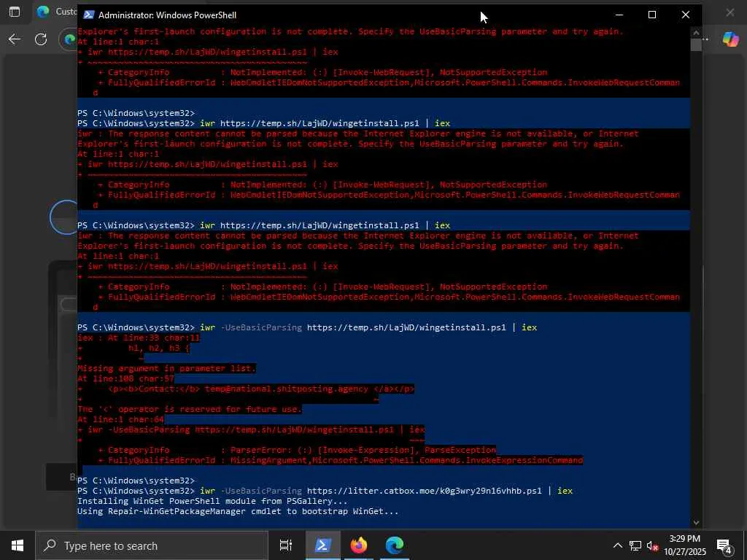The width and height of the screenshot is (747, 560).
Task: Click 'At line:1 char:64' text
Action: (x=120, y=419)
